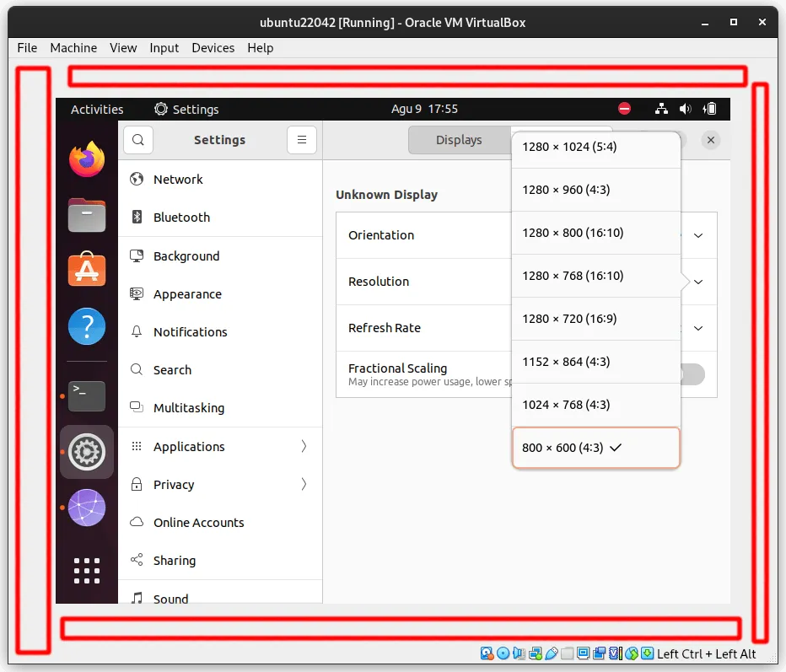The width and height of the screenshot is (786, 672).
Task: Collapse the Resolution dropdown chevron
Action: (698, 282)
